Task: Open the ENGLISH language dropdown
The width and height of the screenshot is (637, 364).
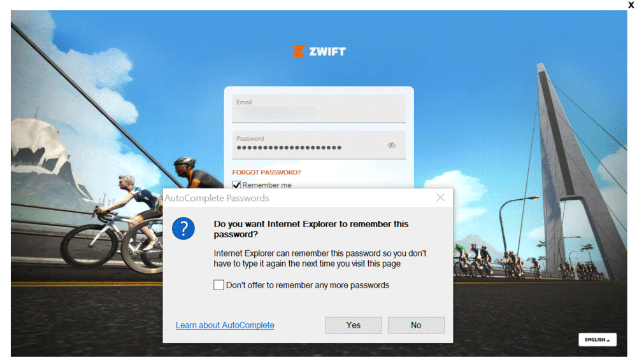Action: 598,340
